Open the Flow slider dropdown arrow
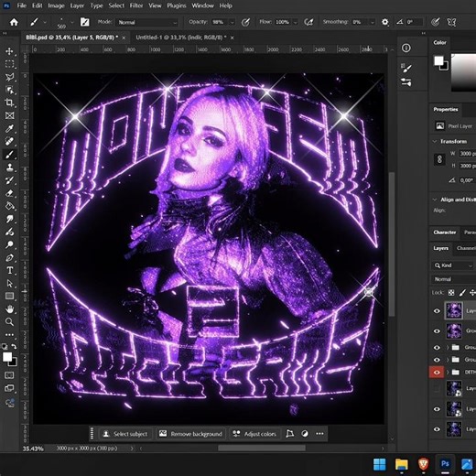Viewport: 476px width, 476px height. pos(295,22)
